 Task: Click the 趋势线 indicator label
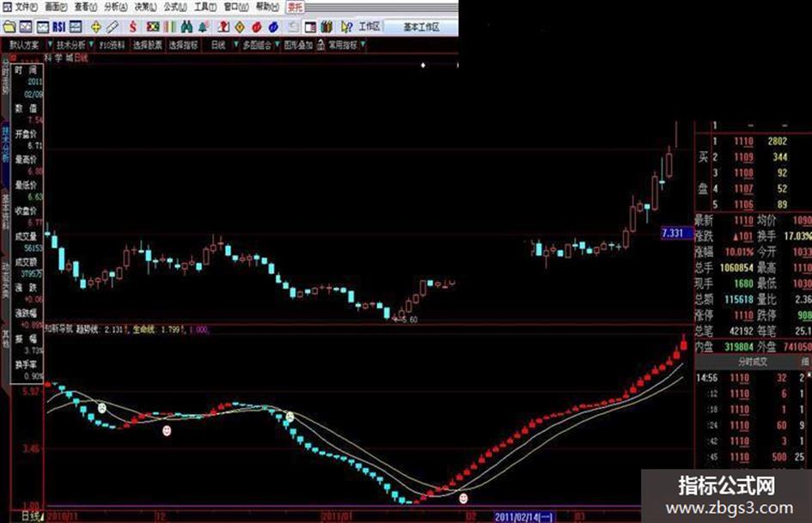point(87,329)
